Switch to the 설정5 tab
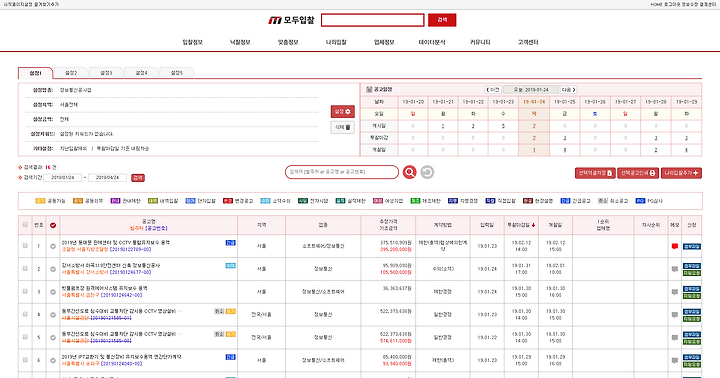720x378 pixels. tap(177, 73)
